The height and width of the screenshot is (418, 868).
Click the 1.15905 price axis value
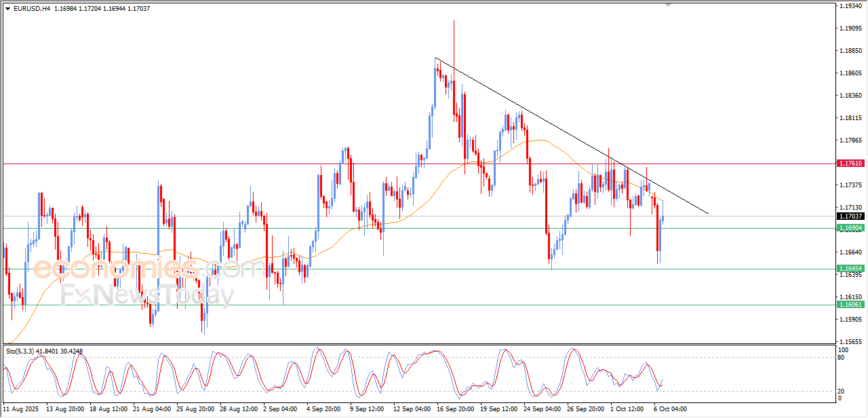pos(850,320)
